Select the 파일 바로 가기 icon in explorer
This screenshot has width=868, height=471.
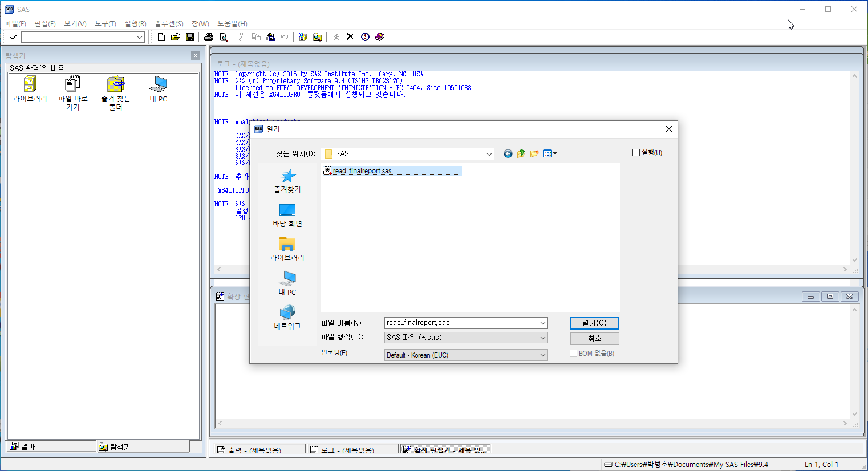click(x=73, y=94)
